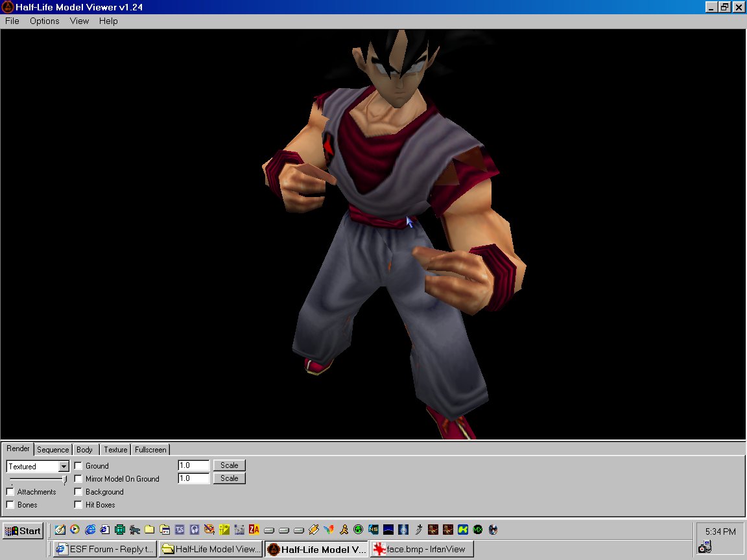Screen dimensions: 747x560
Task: Click the second Scale button
Action: pyautogui.click(x=229, y=478)
